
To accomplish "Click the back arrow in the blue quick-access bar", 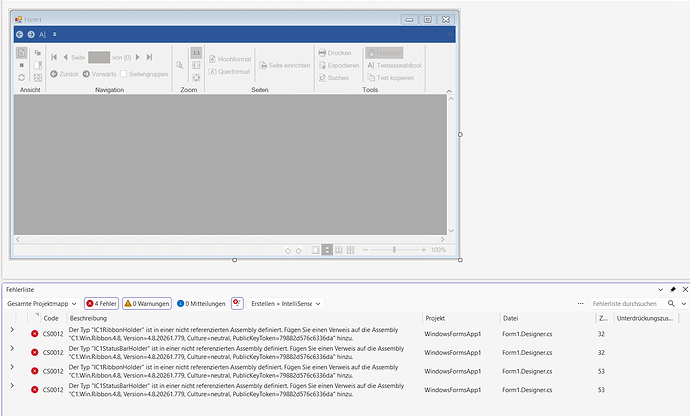I will (x=19, y=34).
